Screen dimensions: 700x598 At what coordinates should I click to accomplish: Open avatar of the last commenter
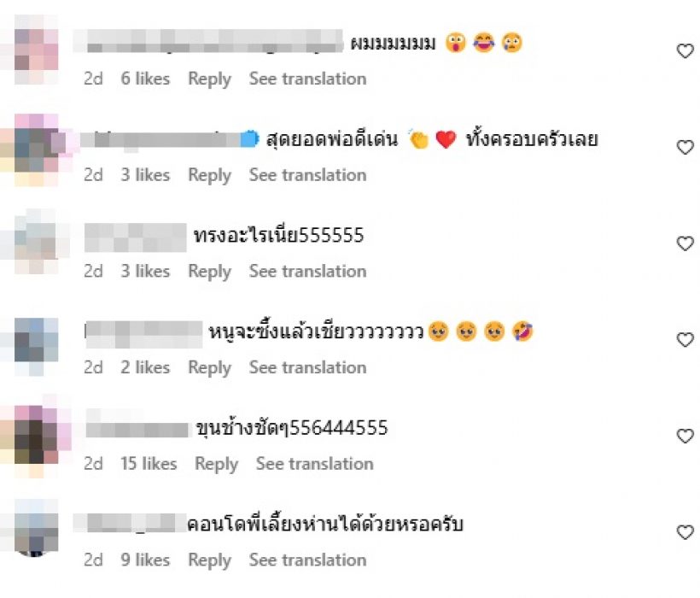(36, 528)
